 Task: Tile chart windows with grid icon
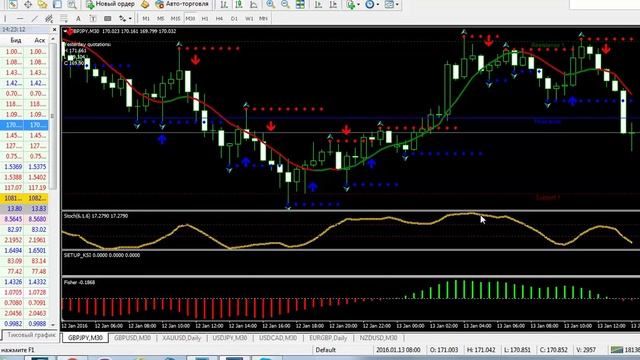pyautogui.click(x=300, y=4)
